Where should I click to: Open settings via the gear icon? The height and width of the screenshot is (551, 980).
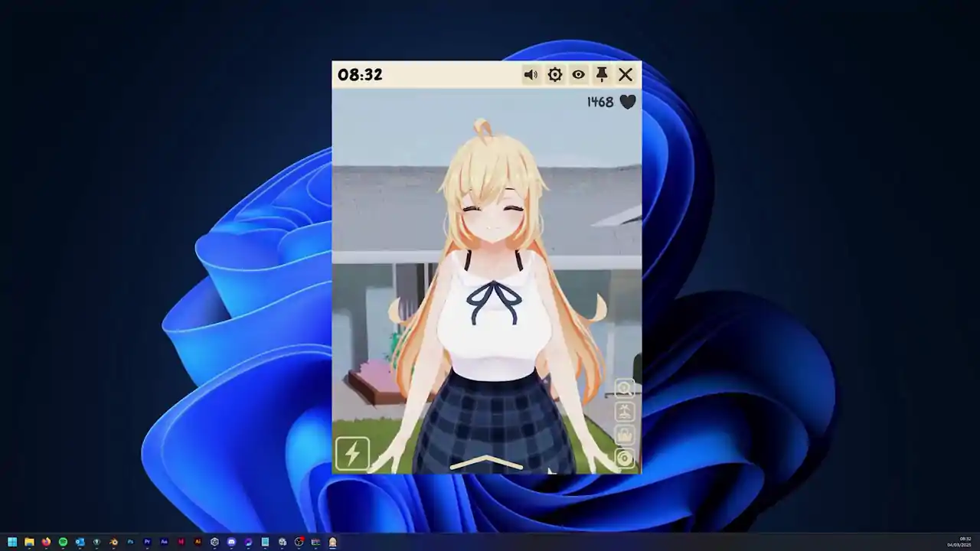pyautogui.click(x=555, y=74)
